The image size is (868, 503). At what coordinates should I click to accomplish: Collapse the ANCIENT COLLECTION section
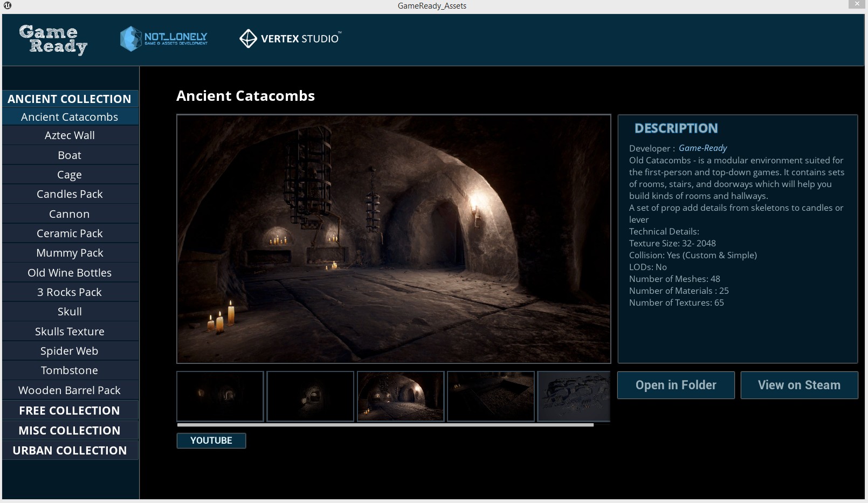pyautogui.click(x=70, y=99)
